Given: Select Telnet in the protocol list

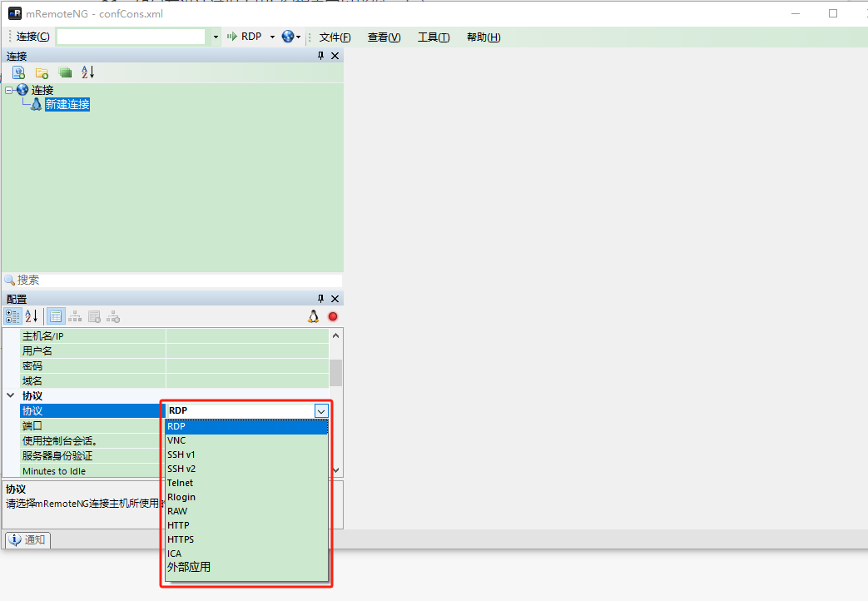Looking at the screenshot, I should [x=247, y=483].
